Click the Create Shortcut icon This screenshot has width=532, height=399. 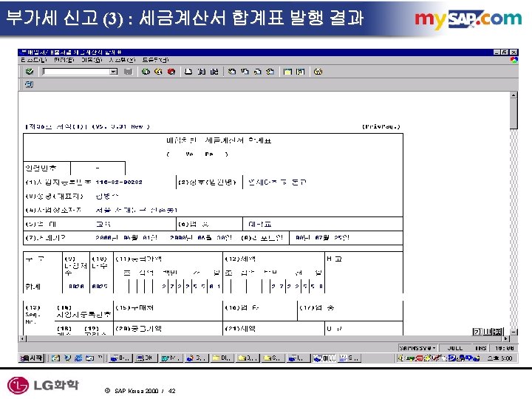[x=300, y=72]
